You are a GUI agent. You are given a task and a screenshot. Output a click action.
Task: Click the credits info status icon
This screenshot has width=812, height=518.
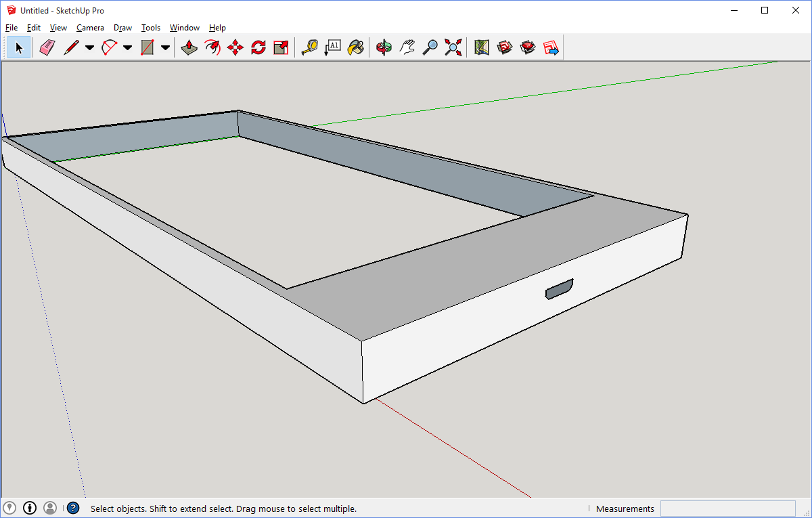click(30, 508)
